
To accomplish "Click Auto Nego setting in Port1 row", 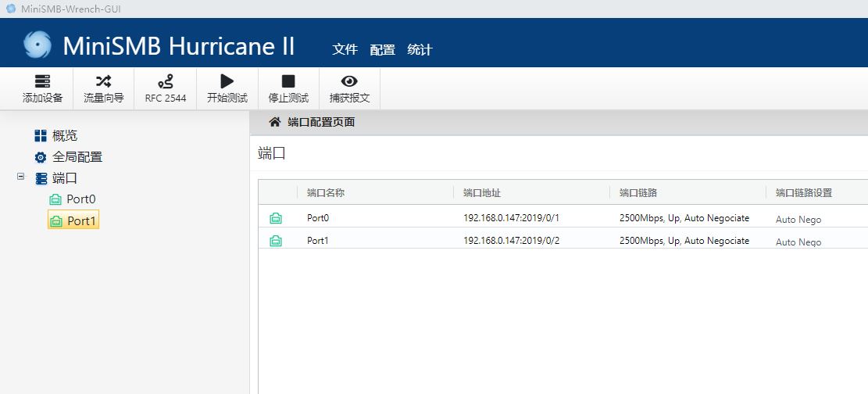I will click(x=798, y=242).
